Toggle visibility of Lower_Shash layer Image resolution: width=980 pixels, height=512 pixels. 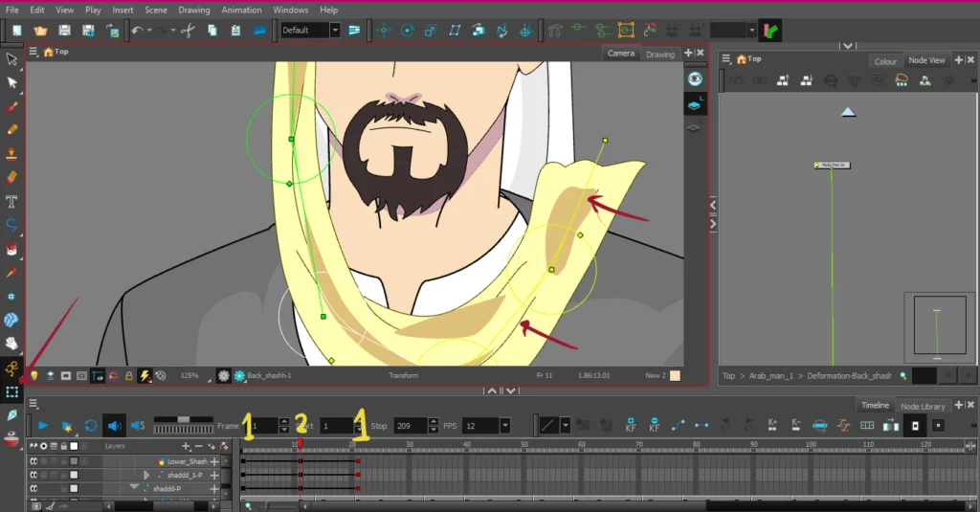(x=33, y=461)
